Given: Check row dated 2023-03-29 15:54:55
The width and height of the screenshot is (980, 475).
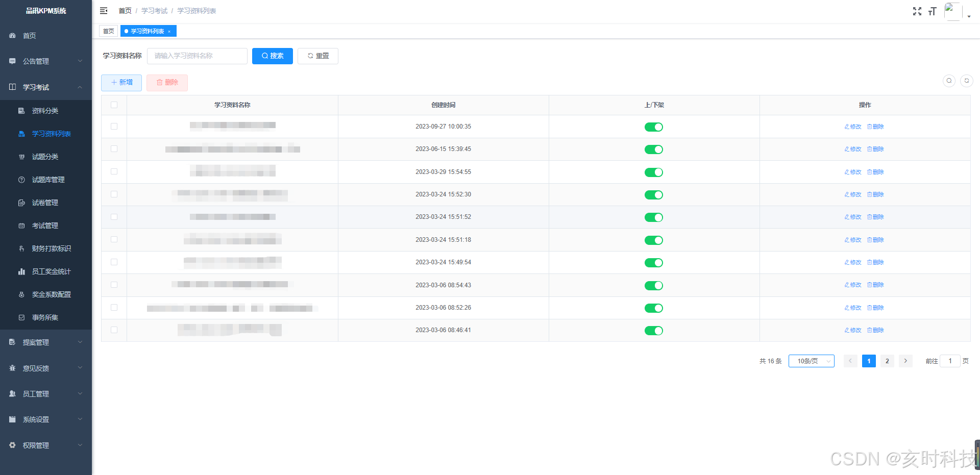Looking at the screenshot, I should coord(114,172).
